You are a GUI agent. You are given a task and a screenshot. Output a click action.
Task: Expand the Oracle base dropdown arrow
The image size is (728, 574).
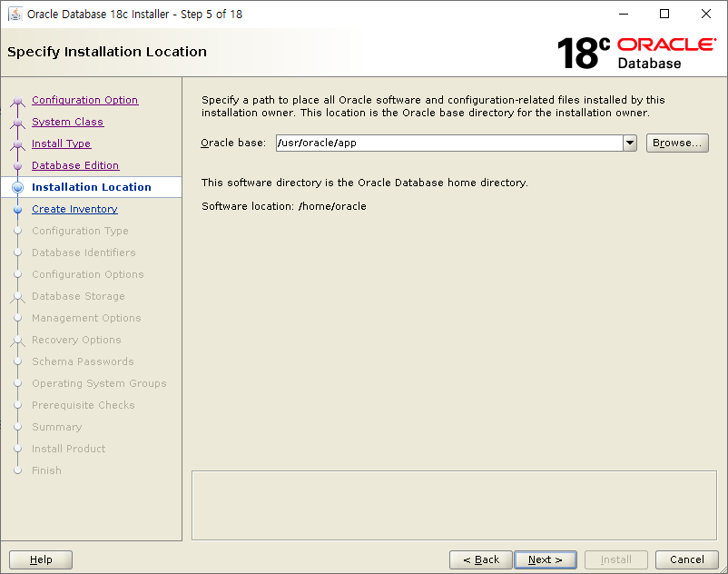[x=630, y=143]
